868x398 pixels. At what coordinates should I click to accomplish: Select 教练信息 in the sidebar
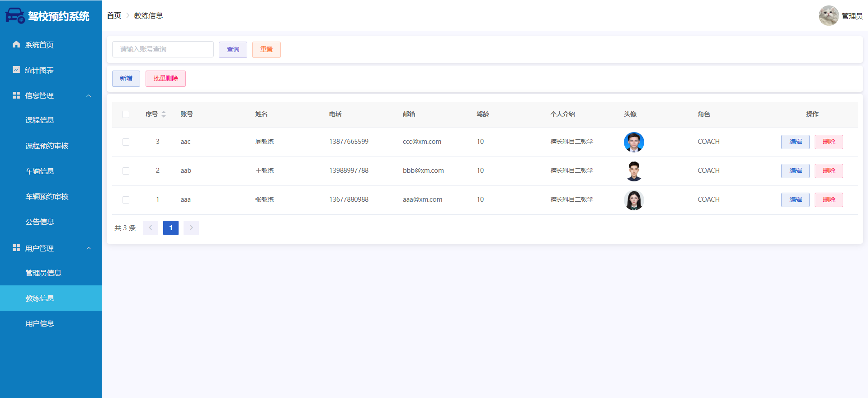click(x=51, y=298)
